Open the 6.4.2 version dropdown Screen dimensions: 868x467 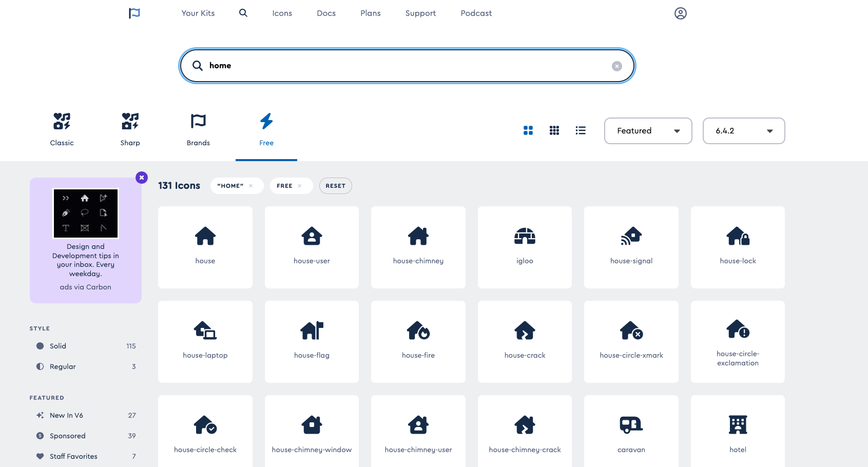pyautogui.click(x=744, y=131)
